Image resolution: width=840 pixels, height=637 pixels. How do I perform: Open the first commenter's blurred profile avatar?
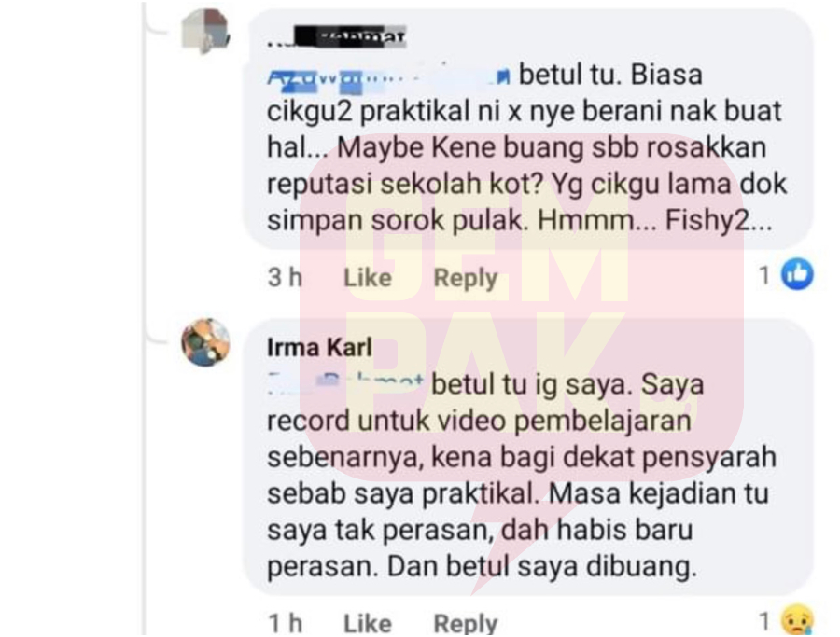tap(205, 31)
